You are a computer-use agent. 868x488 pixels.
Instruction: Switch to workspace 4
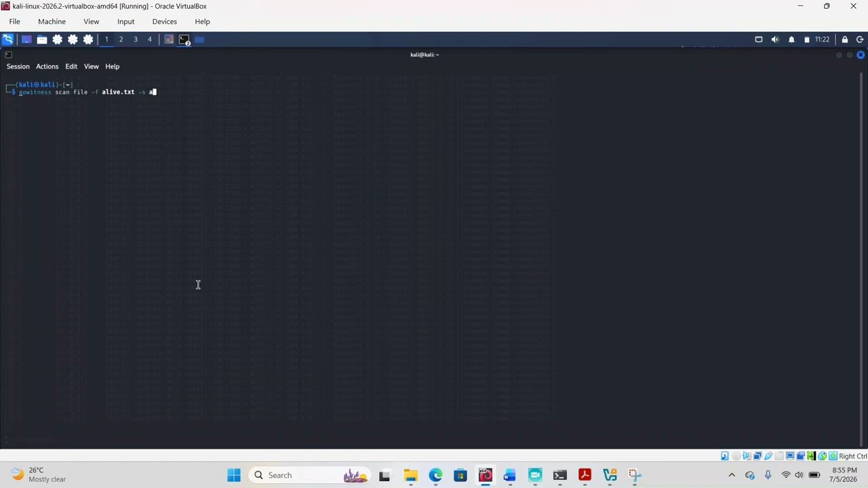tap(150, 39)
